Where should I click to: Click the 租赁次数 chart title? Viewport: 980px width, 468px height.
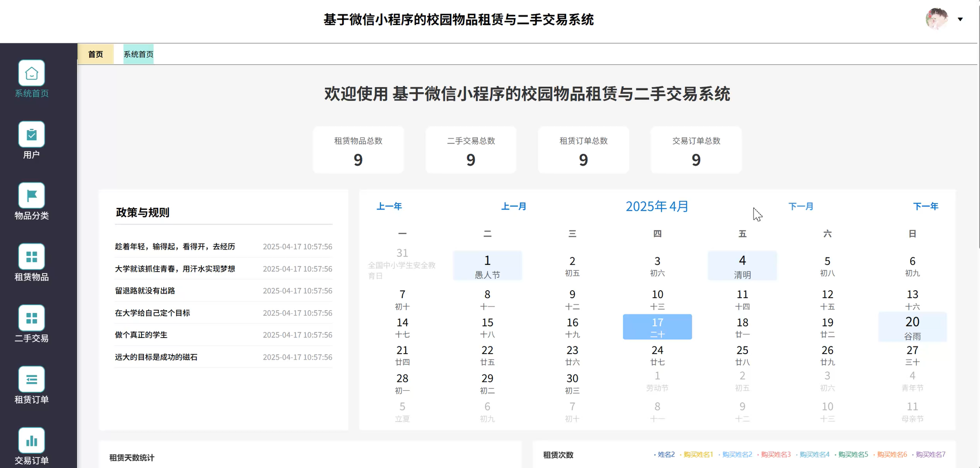(x=558, y=455)
